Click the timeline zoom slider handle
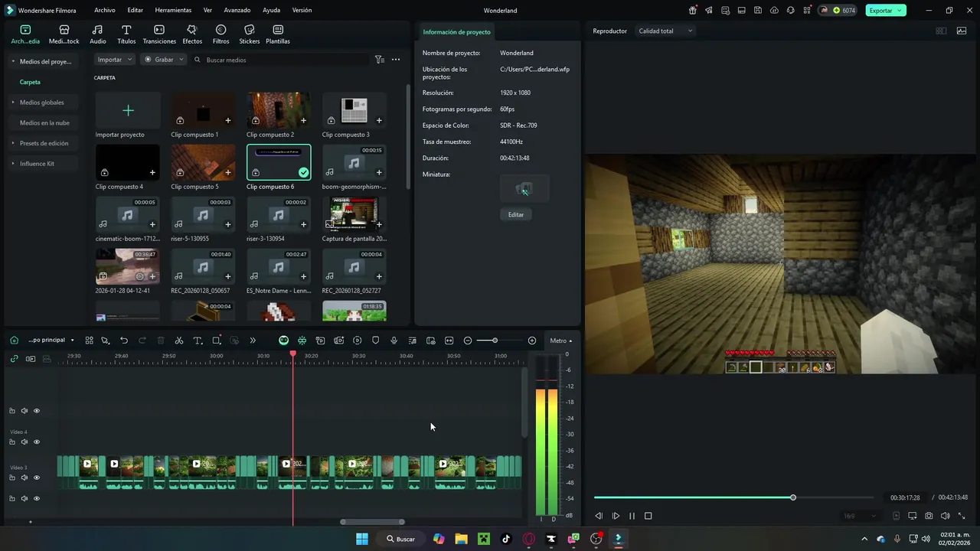This screenshot has height=551, width=980. tap(495, 341)
